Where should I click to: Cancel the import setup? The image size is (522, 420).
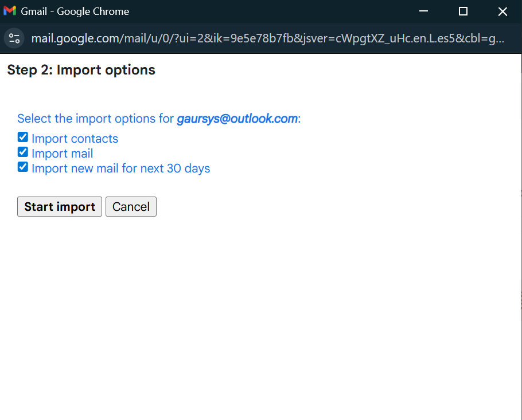(131, 206)
